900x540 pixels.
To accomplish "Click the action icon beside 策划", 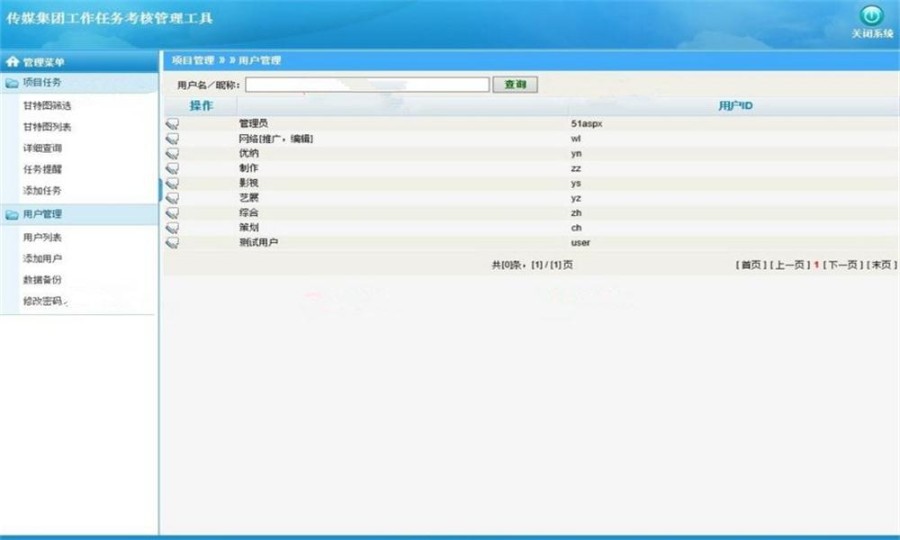I will coord(172,228).
